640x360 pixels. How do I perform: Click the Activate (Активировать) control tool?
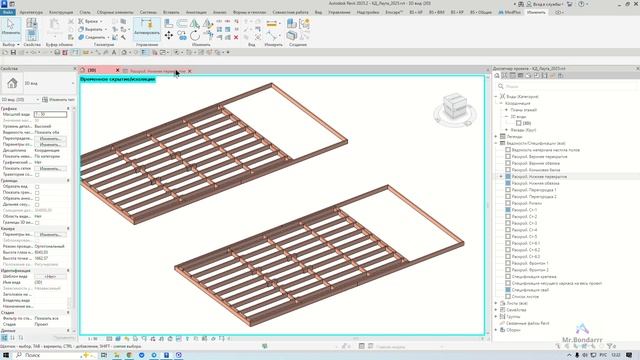147,28
